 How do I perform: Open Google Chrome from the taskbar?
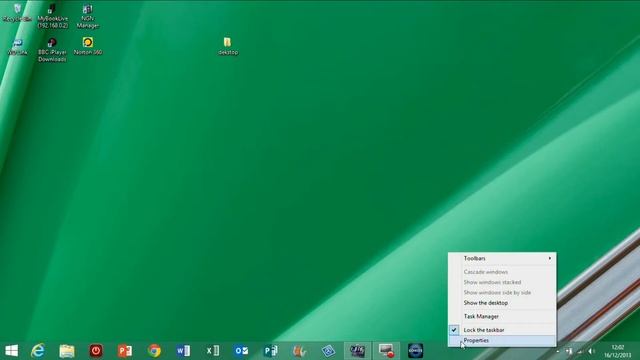[x=154, y=351]
